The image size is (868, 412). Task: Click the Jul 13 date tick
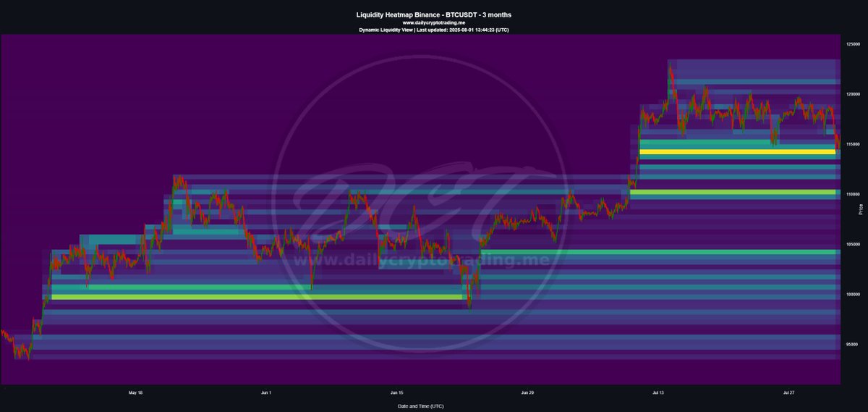tap(658, 393)
